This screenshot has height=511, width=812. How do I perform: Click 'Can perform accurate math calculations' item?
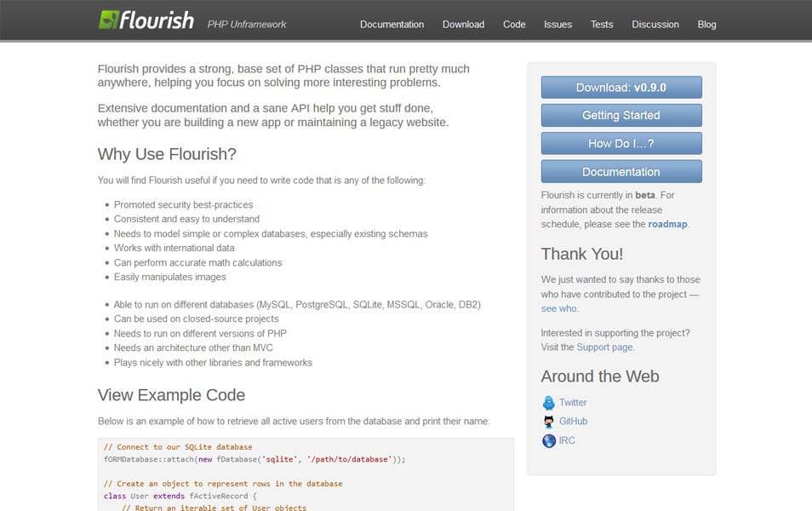(x=197, y=263)
